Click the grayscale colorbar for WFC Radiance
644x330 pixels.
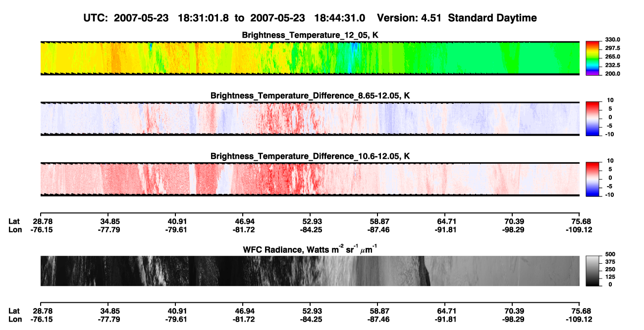click(593, 271)
